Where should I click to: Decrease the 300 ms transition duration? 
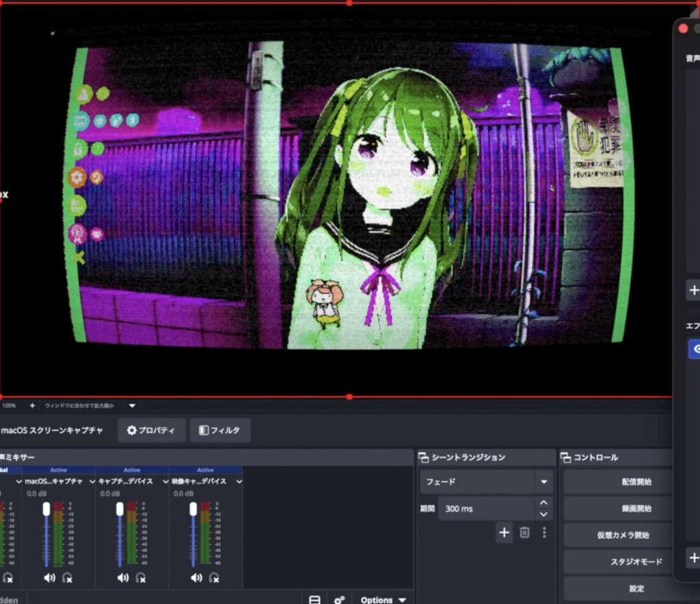tap(543, 514)
